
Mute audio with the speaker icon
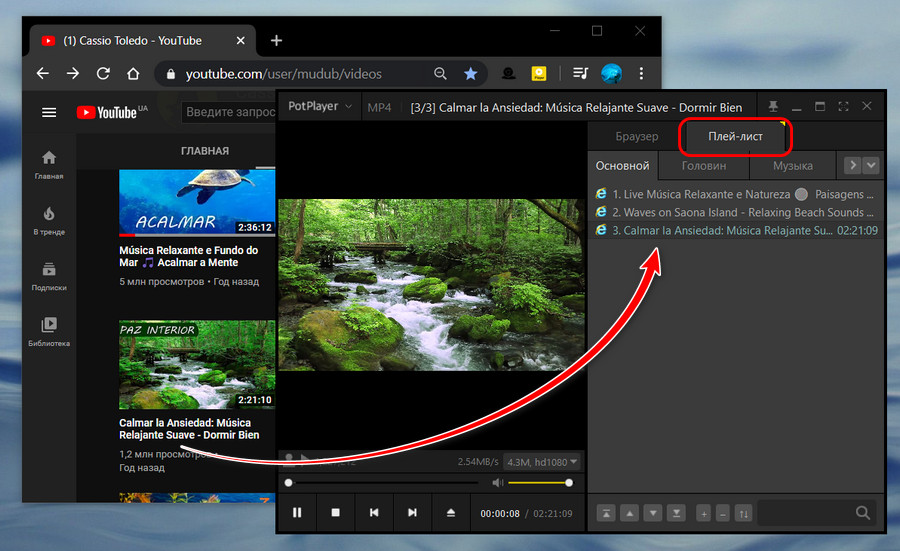pos(497,483)
